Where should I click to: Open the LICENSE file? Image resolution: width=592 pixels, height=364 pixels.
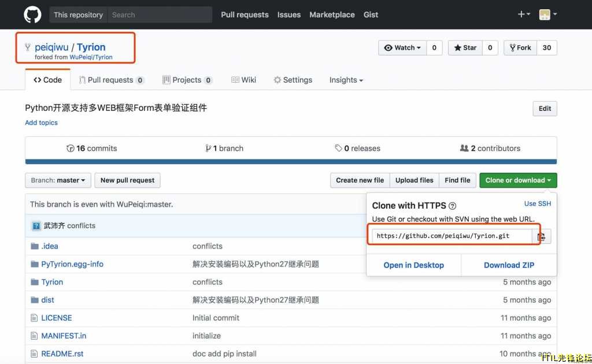tap(57, 318)
